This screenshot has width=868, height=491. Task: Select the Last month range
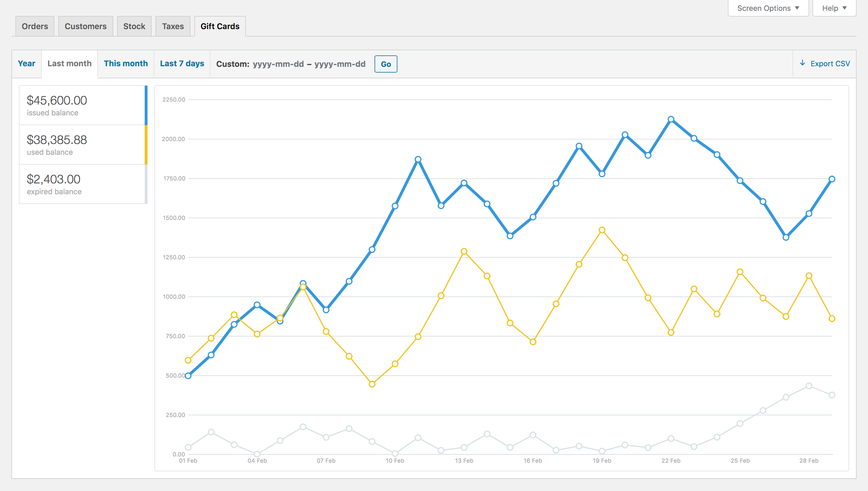click(69, 64)
